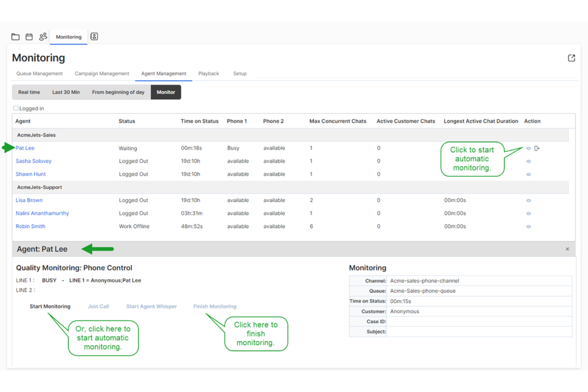588x392 pixels.
Task: Open the calendar icon in the top bar
Action: 29,37
